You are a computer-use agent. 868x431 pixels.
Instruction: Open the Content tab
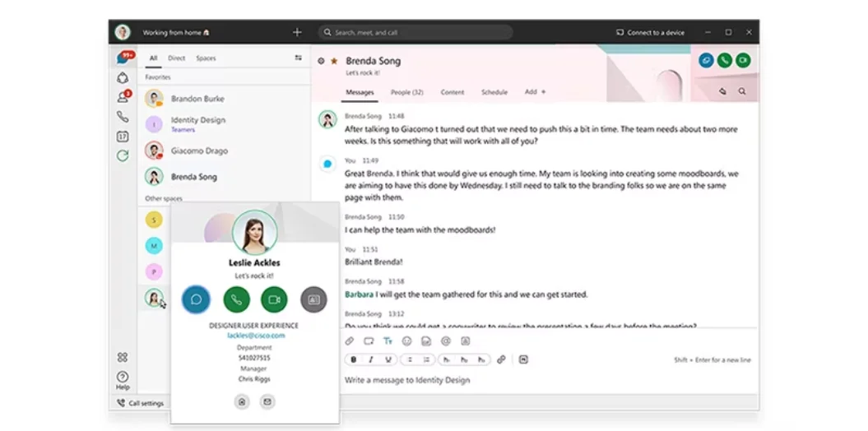coord(453,92)
